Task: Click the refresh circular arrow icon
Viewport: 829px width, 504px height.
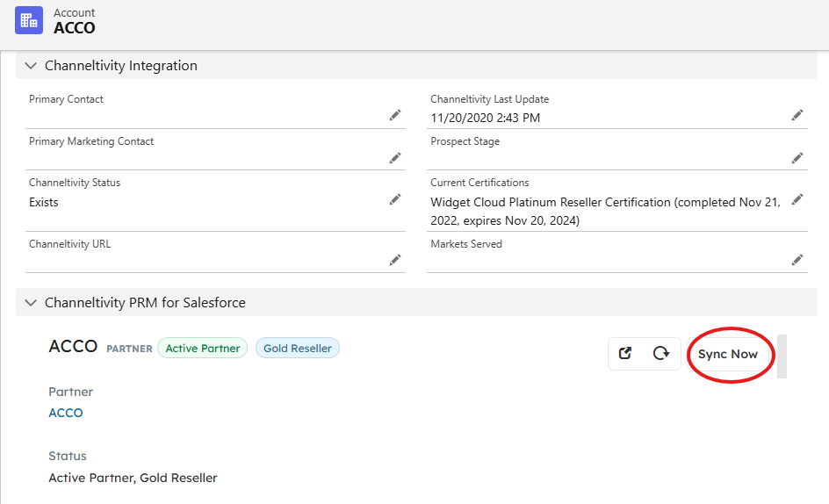Action: coord(661,353)
